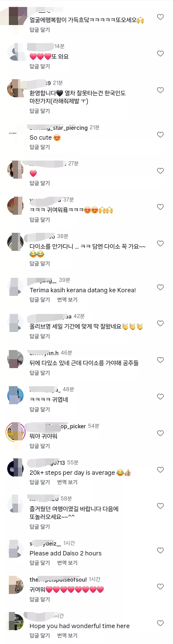Reply to '뒤에 다있소 있네' comment
This screenshot has height=644, width=173.
(40, 373)
